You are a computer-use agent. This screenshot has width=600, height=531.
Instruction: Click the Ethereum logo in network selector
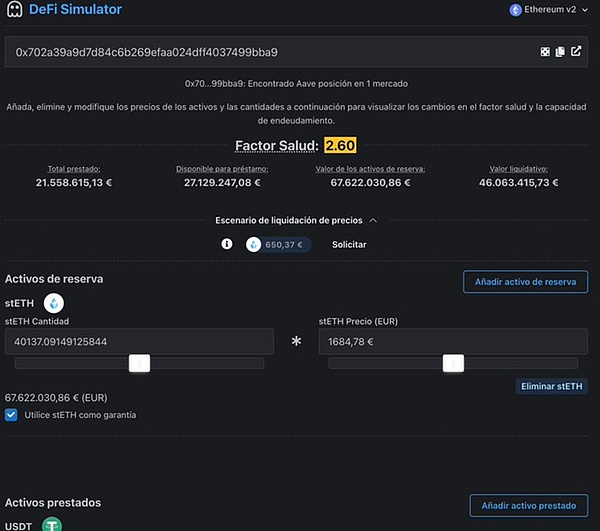coord(516,10)
